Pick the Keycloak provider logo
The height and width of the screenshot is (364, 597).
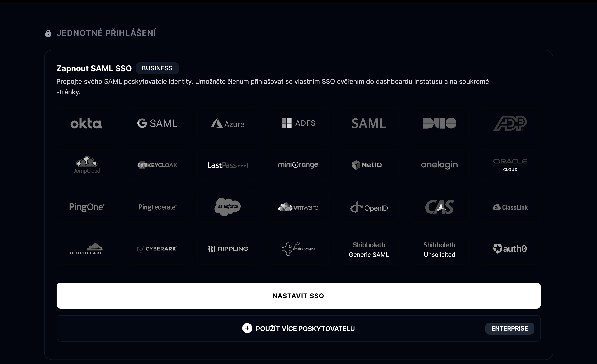(157, 165)
